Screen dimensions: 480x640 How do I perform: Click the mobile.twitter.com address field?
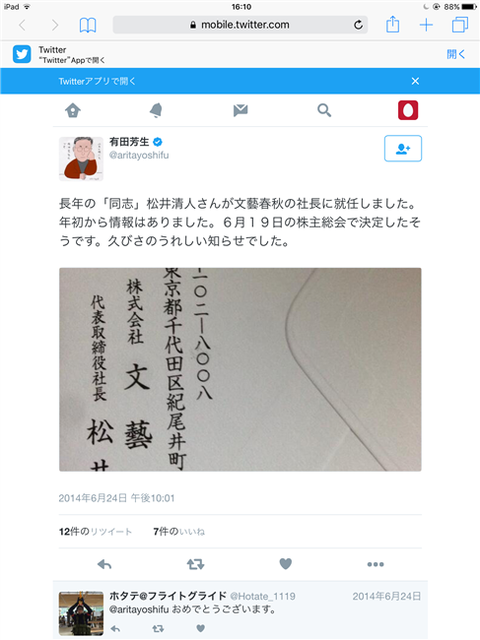tap(240, 25)
